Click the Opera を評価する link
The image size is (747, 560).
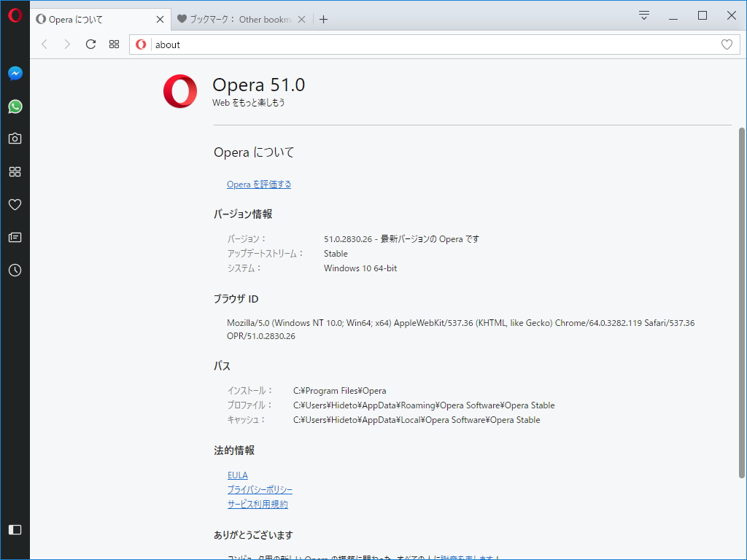click(259, 184)
